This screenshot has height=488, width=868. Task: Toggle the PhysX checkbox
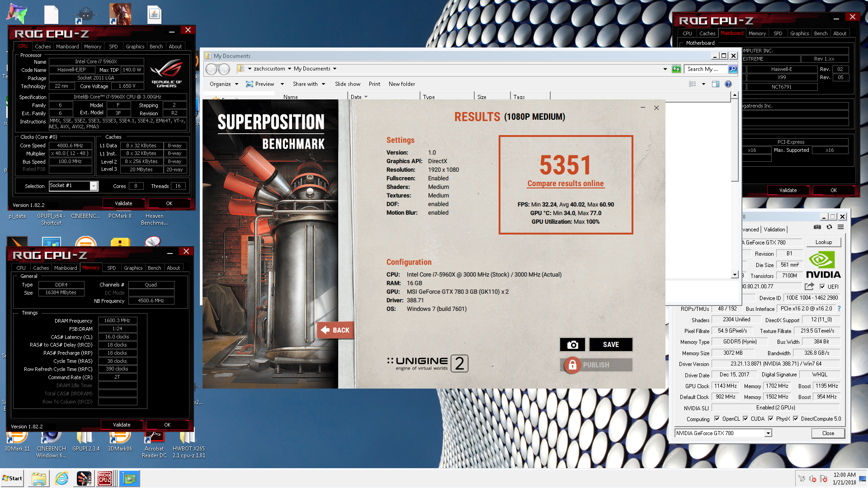point(771,419)
